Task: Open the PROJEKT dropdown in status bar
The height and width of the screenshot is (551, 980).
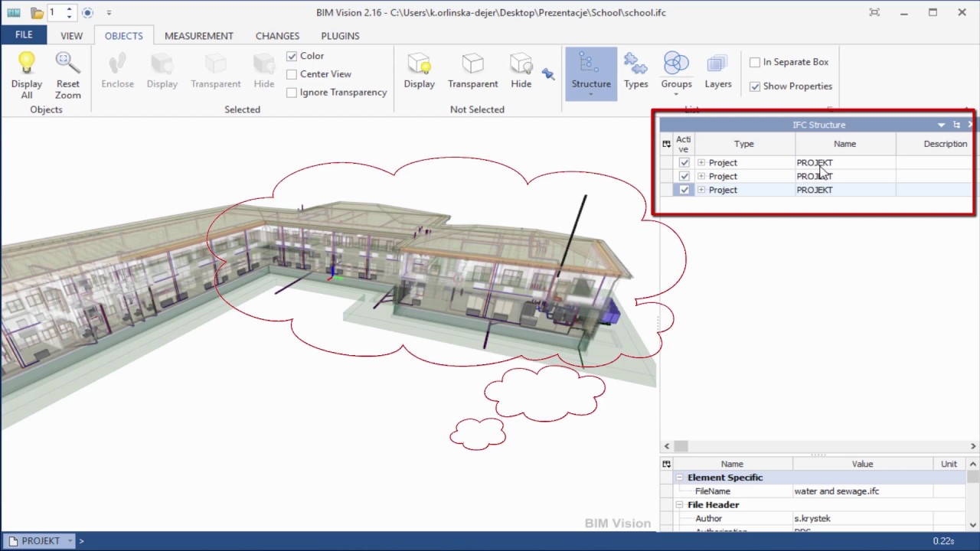Action: (x=70, y=541)
